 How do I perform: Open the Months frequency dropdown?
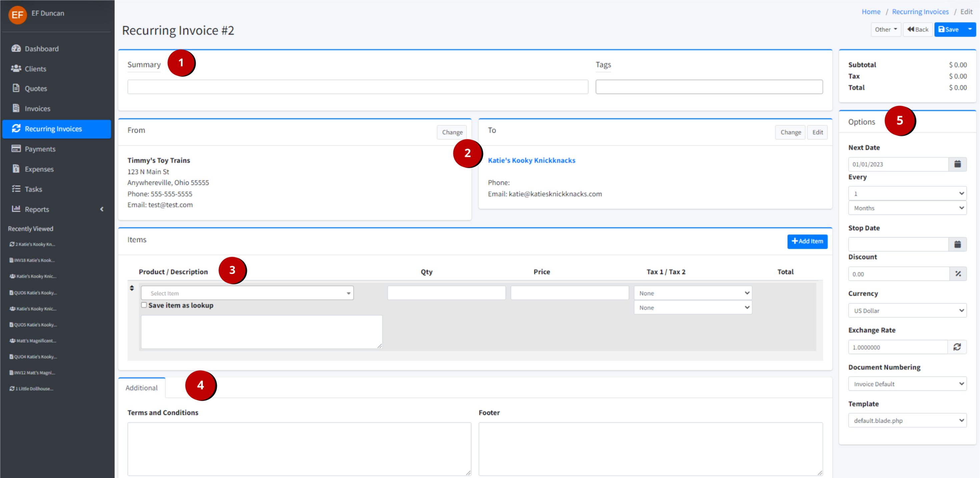[x=907, y=208]
